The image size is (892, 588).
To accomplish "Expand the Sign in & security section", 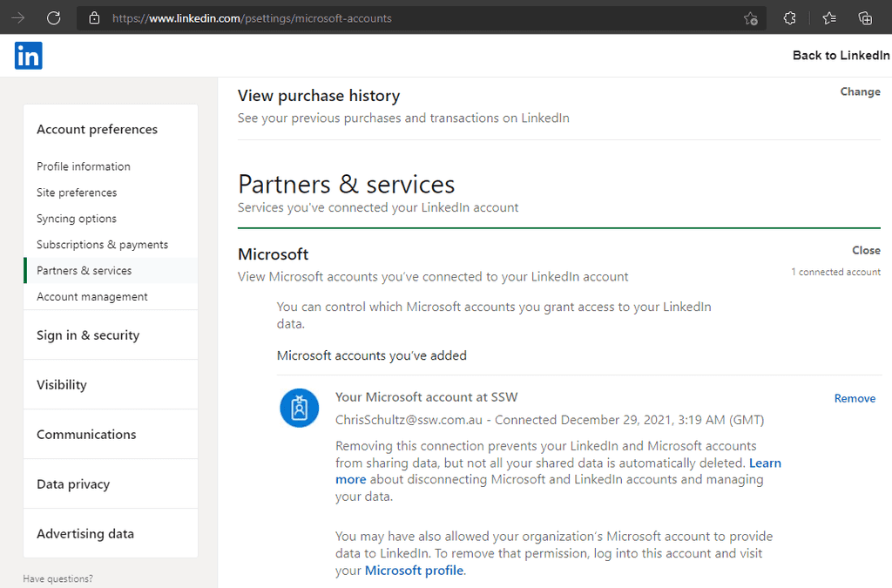I will pyautogui.click(x=88, y=335).
